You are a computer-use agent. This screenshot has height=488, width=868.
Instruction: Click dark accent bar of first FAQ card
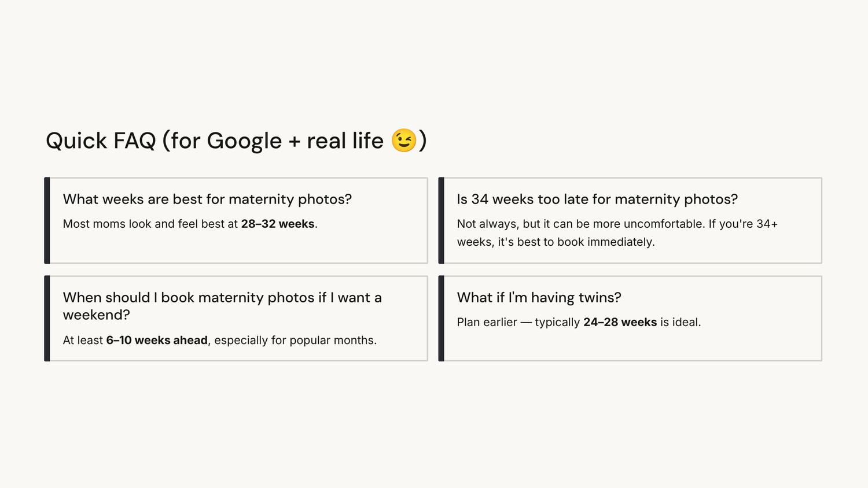(47, 220)
